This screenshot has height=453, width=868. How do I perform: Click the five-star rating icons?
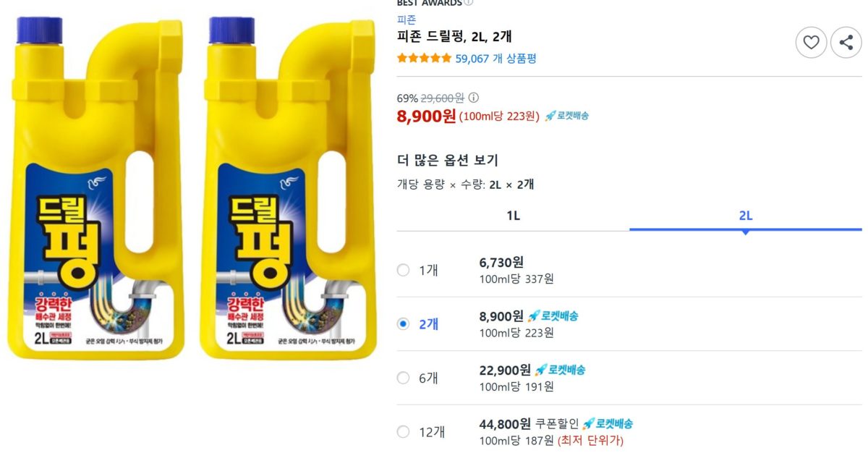pyautogui.click(x=424, y=59)
